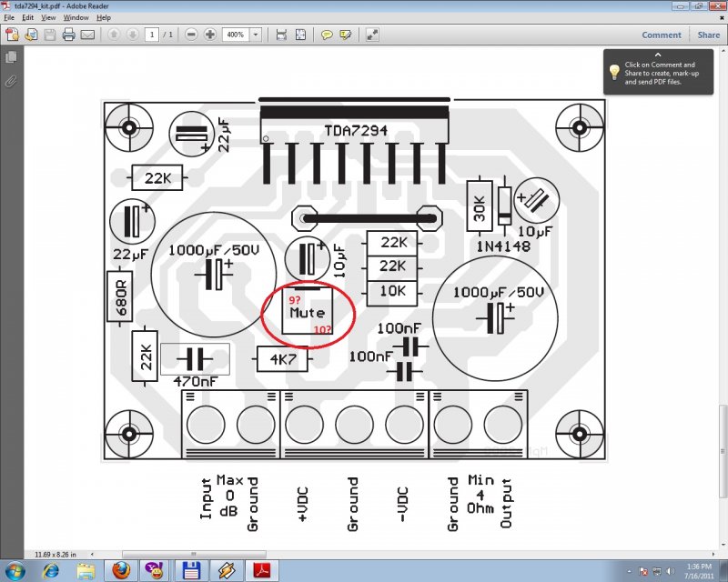The image size is (728, 582).
Task: Click the '1N4148' diode label
Action: click(503, 246)
